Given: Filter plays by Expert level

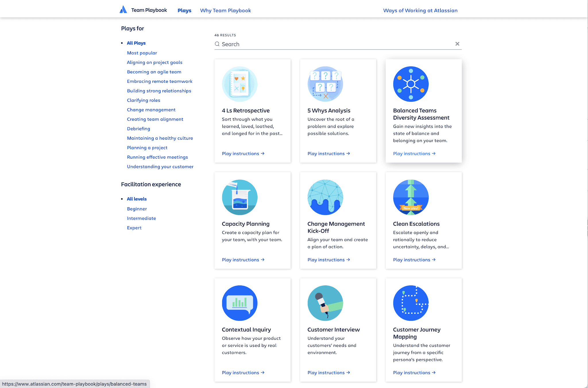Looking at the screenshot, I should pos(134,228).
